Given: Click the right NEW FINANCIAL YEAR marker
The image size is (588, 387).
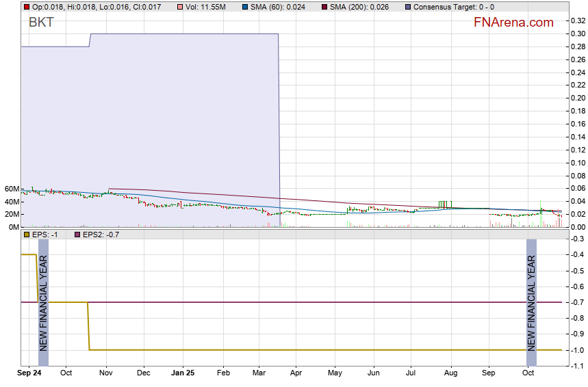Looking at the screenshot, I should tap(531, 302).
